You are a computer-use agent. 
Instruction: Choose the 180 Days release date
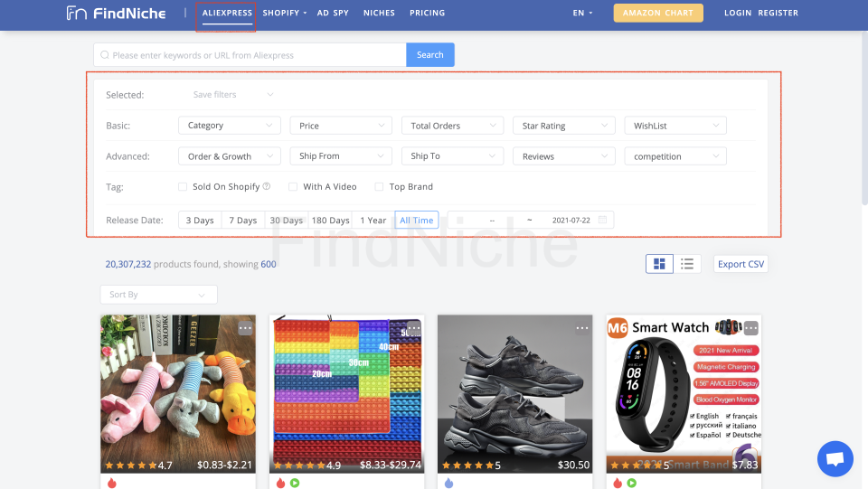(x=331, y=221)
